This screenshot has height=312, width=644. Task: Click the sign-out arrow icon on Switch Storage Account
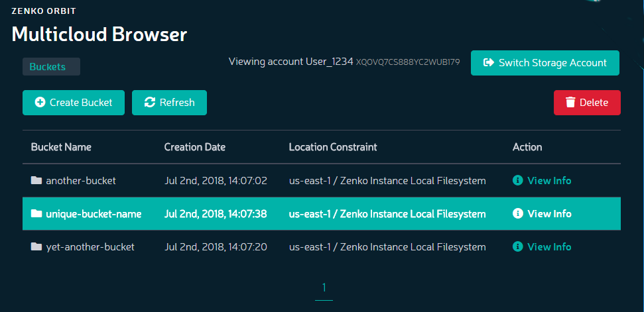coord(489,63)
